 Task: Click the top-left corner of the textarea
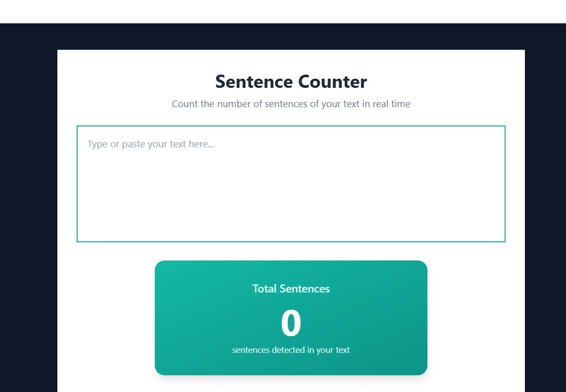[x=79, y=127]
